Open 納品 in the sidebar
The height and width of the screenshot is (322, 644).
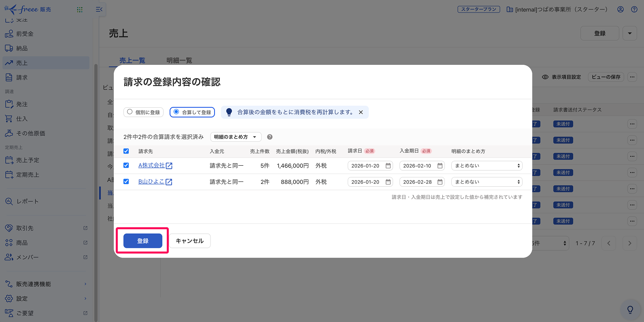tap(45, 48)
